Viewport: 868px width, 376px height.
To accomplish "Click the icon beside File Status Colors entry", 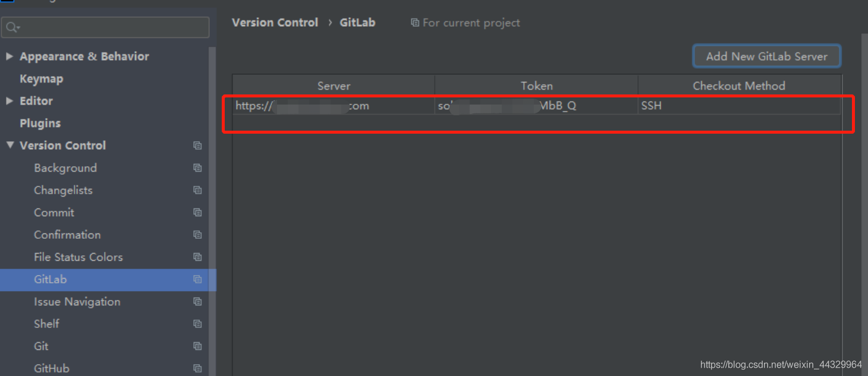I will [x=197, y=257].
